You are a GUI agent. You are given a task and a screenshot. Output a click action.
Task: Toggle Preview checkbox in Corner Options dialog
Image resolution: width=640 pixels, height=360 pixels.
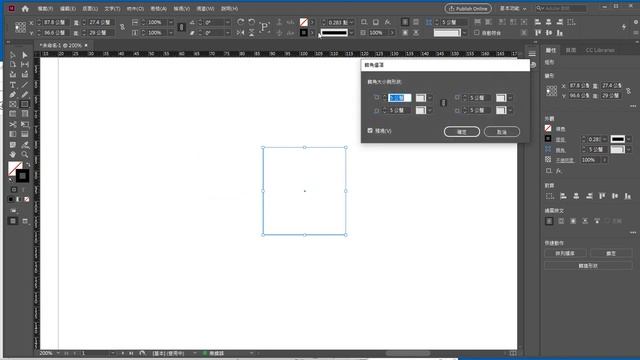pos(370,131)
